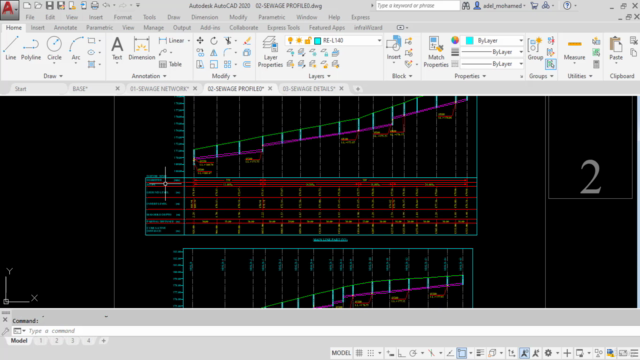Image resolution: width=640 pixels, height=360 pixels.
Task: Click the cyan ByLayer color swatch
Action: pos(469,40)
